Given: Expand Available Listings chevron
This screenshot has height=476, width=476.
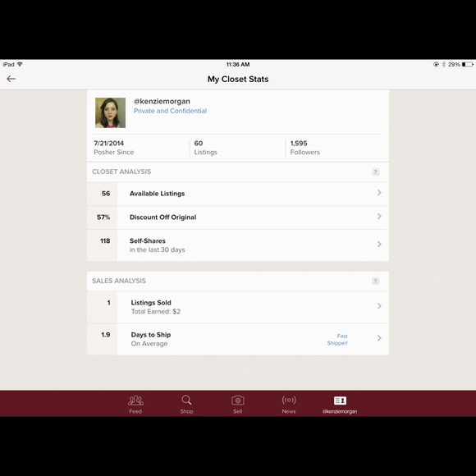Looking at the screenshot, I should pyautogui.click(x=379, y=193).
